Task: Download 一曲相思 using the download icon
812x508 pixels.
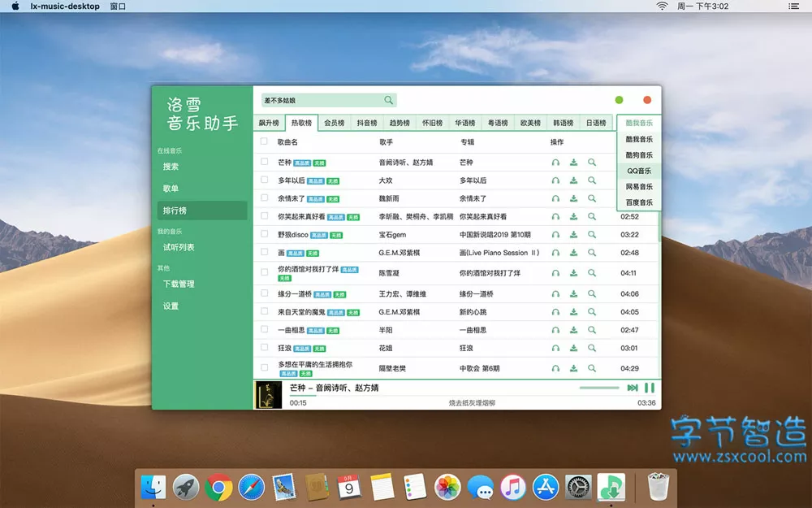Action: coord(573,330)
